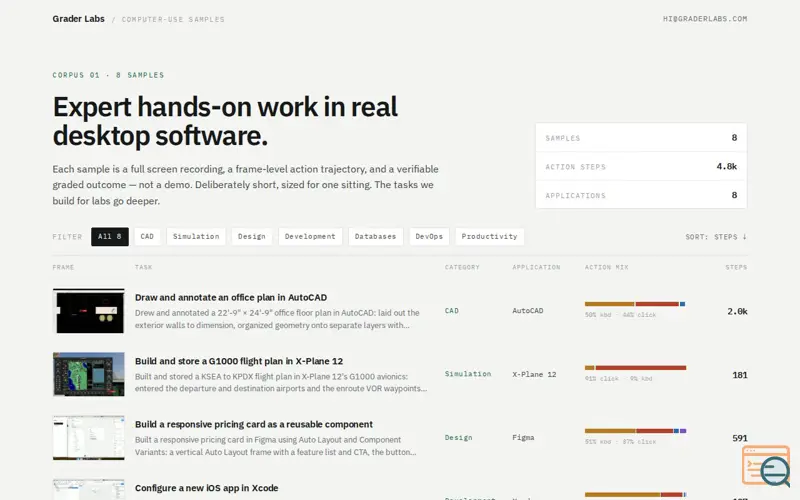The image size is (800, 500).
Task: Toggle the Sort: Steps order control
Action: [x=716, y=237]
